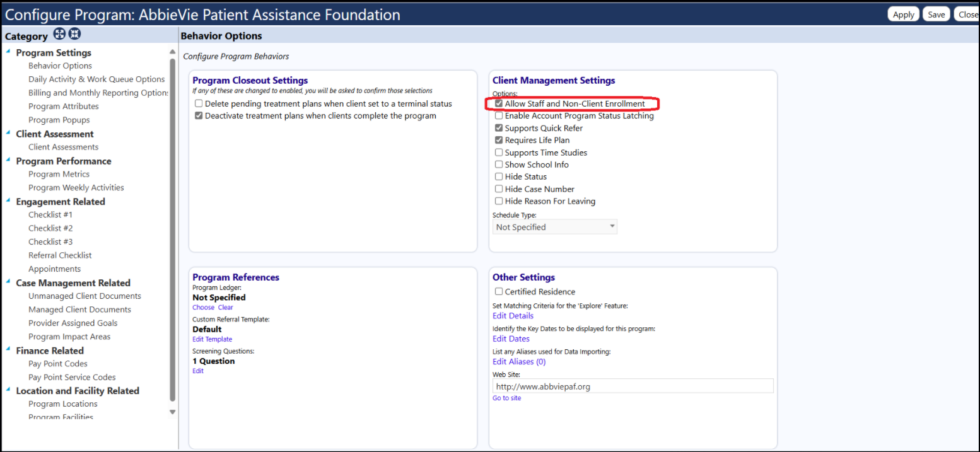Click Edit Dates link
980x452 pixels.
[511, 339]
